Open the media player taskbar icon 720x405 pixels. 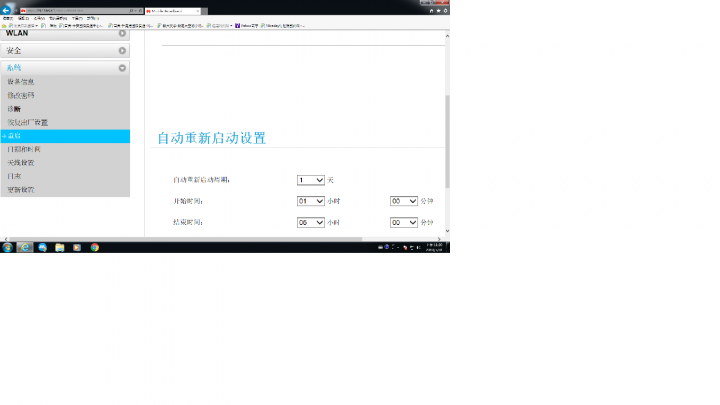[77, 248]
